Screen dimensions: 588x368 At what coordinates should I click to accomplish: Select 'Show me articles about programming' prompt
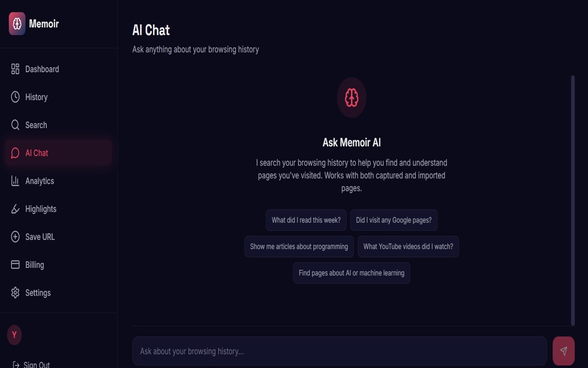pos(299,247)
